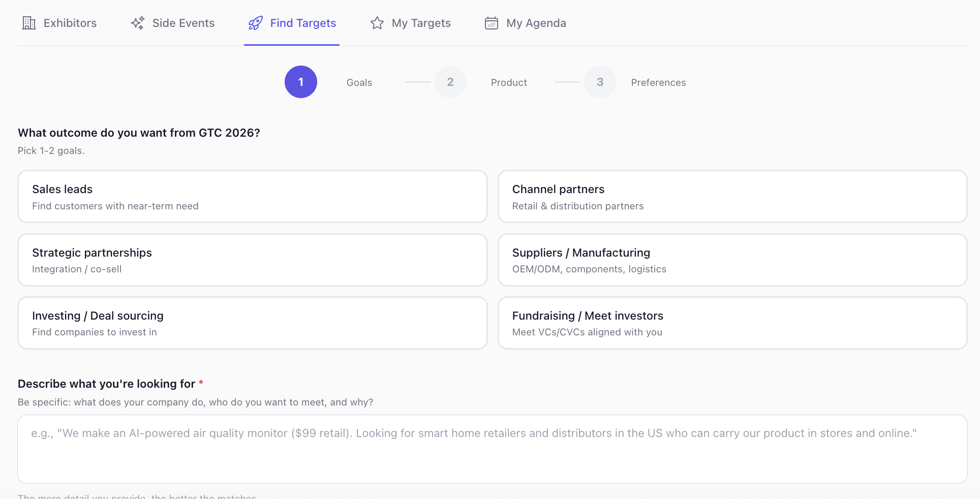The width and height of the screenshot is (980, 499).
Task: Select Fundraising / Meet investors goal
Action: pos(732,323)
